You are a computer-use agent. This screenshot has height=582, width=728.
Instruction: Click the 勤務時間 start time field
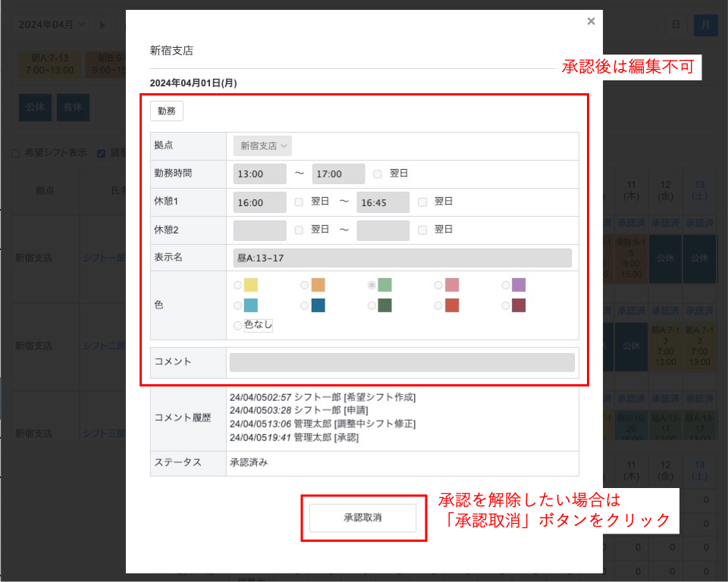click(x=260, y=174)
